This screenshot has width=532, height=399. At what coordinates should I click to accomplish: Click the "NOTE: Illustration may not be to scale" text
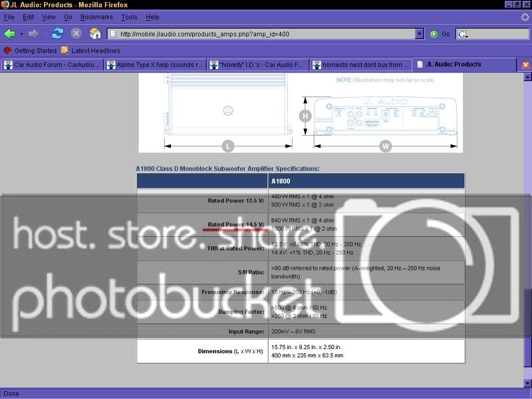click(x=386, y=80)
